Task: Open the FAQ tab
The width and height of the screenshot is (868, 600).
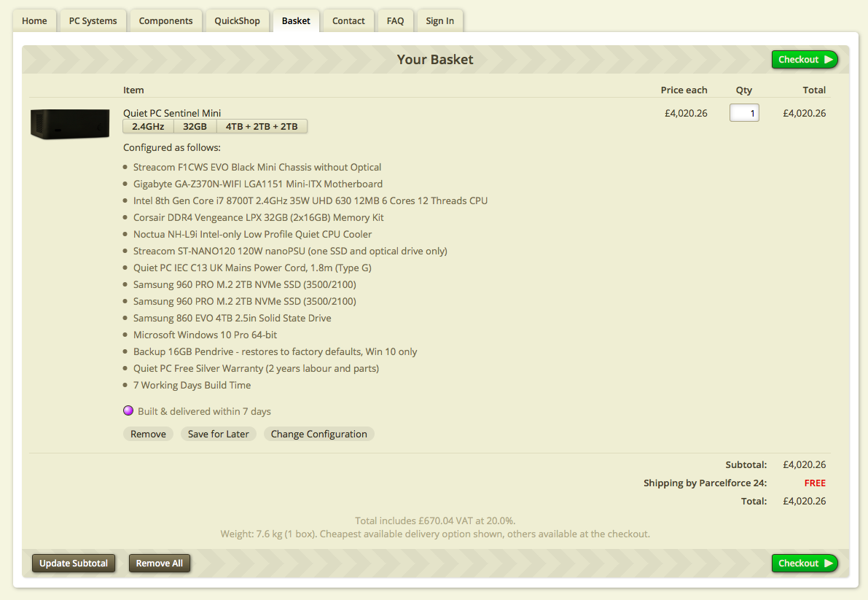Action: tap(395, 21)
